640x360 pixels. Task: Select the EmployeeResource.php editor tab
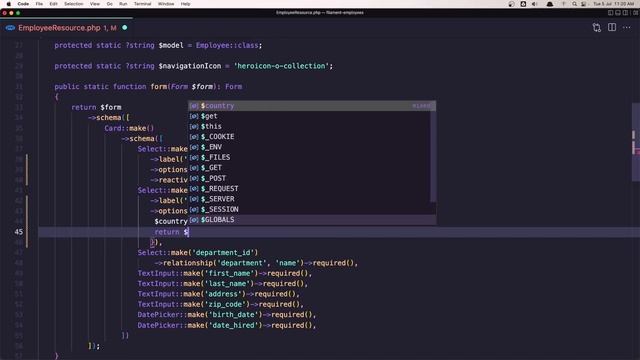(x=67, y=28)
